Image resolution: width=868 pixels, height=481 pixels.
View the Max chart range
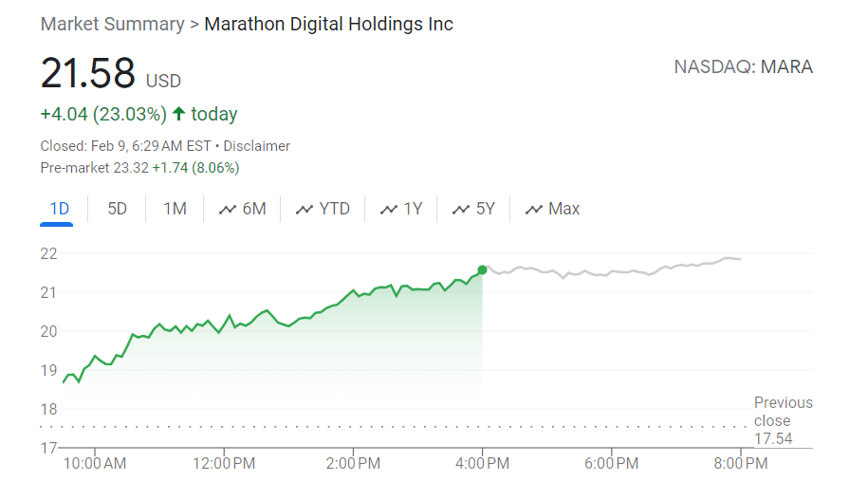(x=564, y=209)
